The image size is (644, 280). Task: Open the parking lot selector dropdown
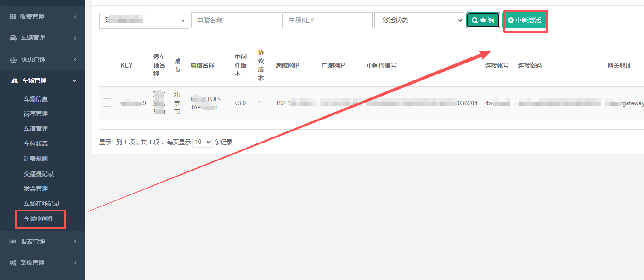point(144,20)
